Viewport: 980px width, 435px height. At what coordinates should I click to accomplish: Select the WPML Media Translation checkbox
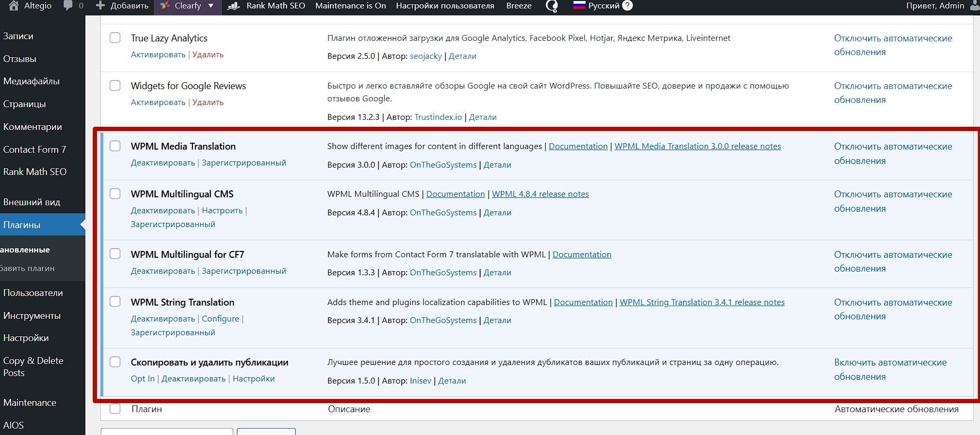pos(115,146)
